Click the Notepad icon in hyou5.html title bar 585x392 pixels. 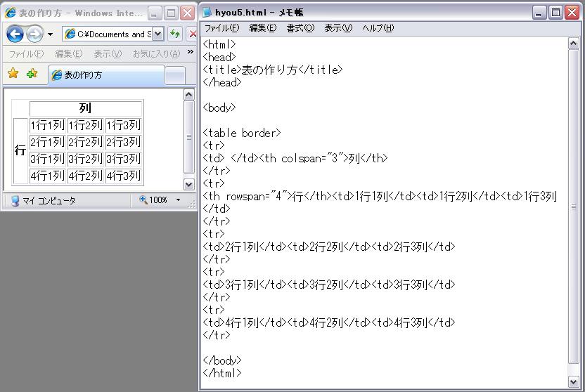coord(206,13)
